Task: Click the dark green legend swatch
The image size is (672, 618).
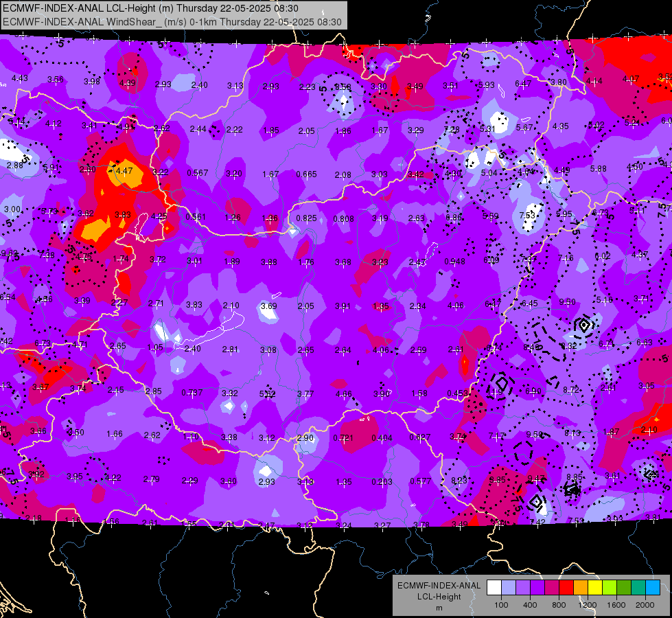Action: pyautogui.click(x=623, y=588)
